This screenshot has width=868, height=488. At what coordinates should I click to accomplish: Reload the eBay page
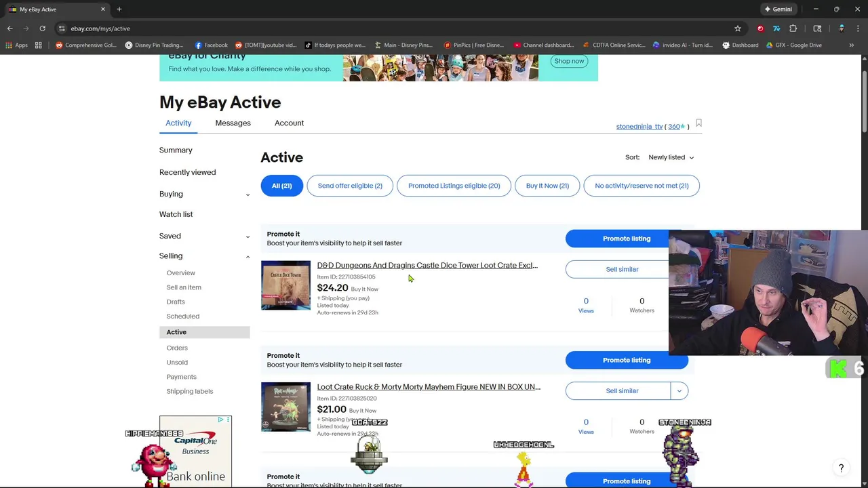(42, 28)
